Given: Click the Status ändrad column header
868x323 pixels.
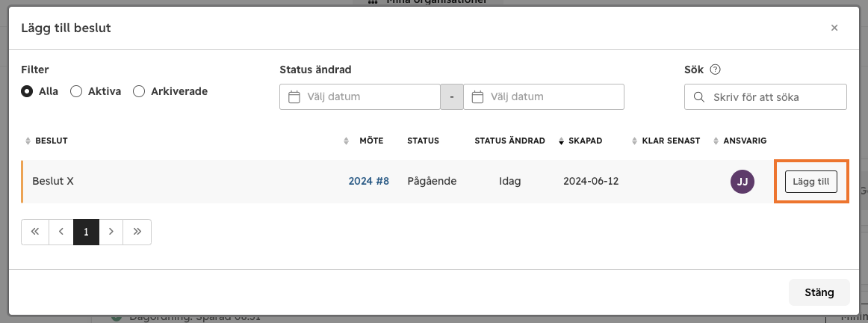Looking at the screenshot, I should coord(510,141).
